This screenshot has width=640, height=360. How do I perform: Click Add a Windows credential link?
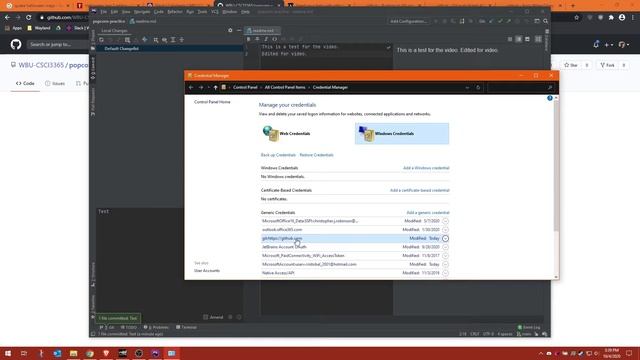426,168
